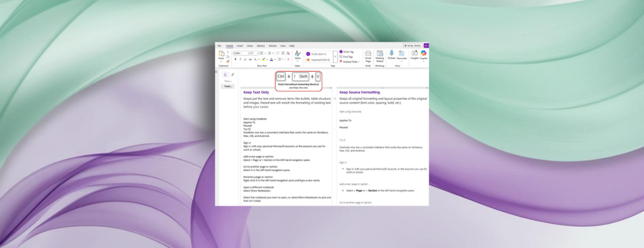Open Copilot from the ribbon
Screen dimensions: 644x248
[x=424, y=54]
